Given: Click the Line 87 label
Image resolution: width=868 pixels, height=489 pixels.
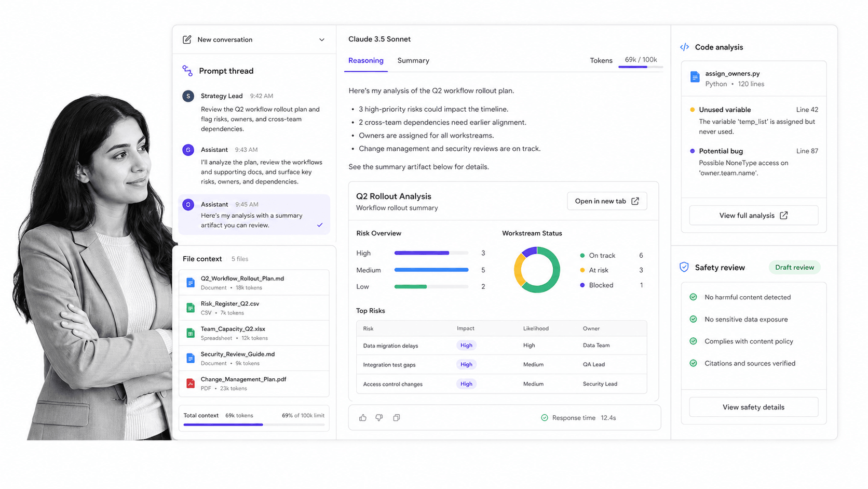Looking at the screenshot, I should click(x=807, y=151).
